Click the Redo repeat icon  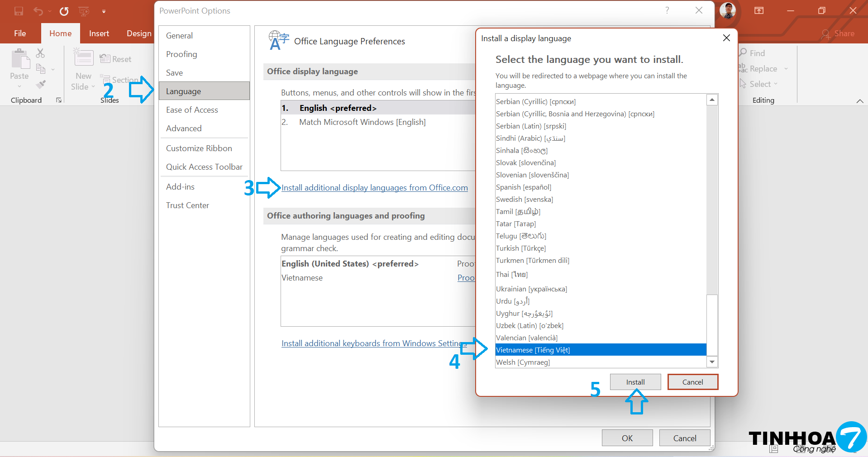(64, 11)
